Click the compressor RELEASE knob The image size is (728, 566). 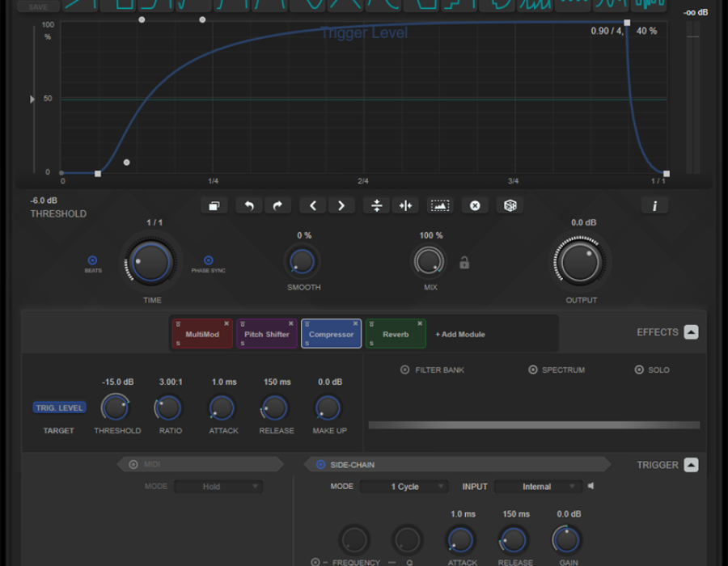tap(274, 408)
